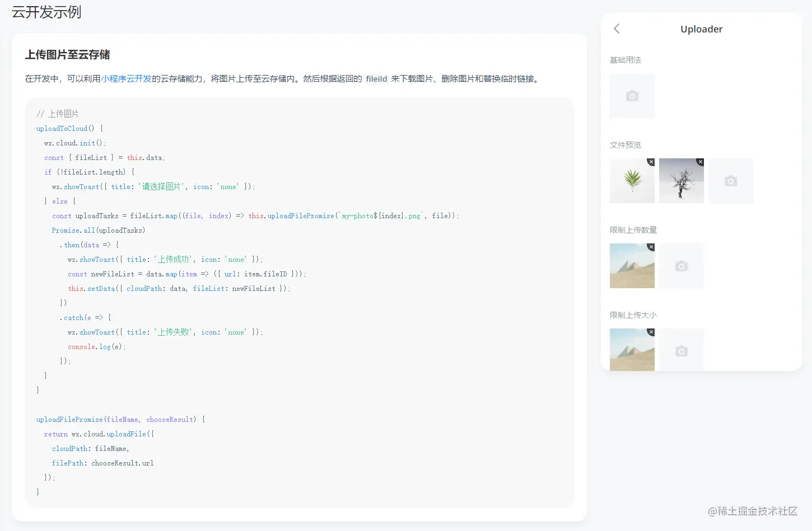Tap the upload camera box under 文件预览
This screenshot has height=531, width=812.
pyautogui.click(x=731, y=181)
